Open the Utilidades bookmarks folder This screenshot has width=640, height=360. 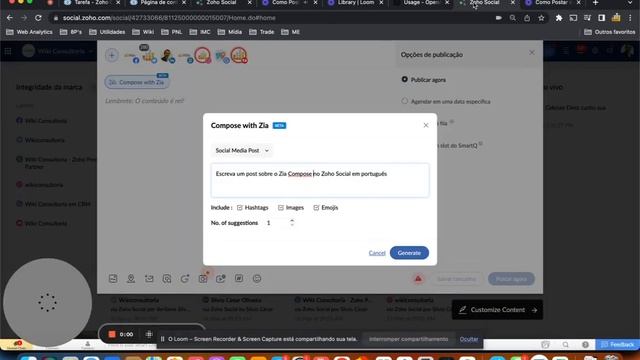tap(107, 32)
